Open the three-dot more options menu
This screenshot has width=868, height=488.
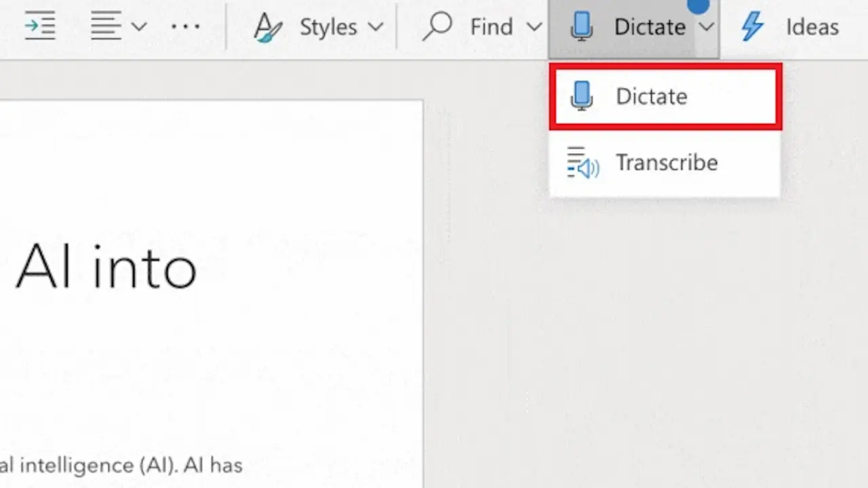[x=185, y=27]
